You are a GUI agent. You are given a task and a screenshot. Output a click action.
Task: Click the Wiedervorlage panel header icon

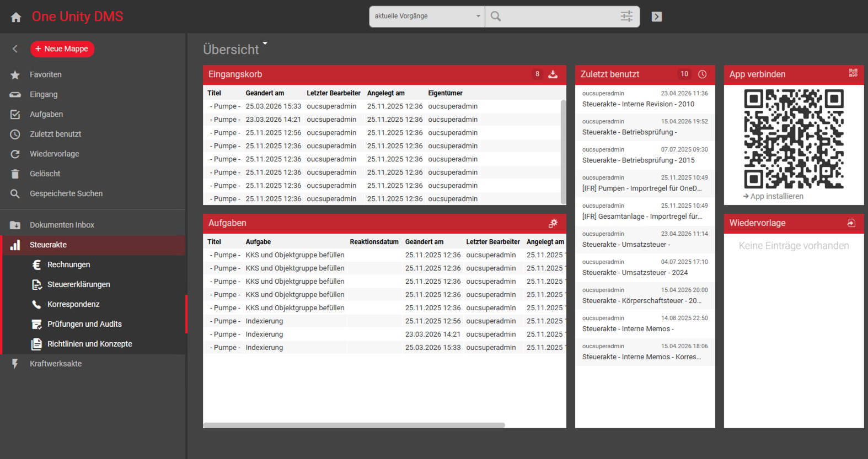click(851, 223)
